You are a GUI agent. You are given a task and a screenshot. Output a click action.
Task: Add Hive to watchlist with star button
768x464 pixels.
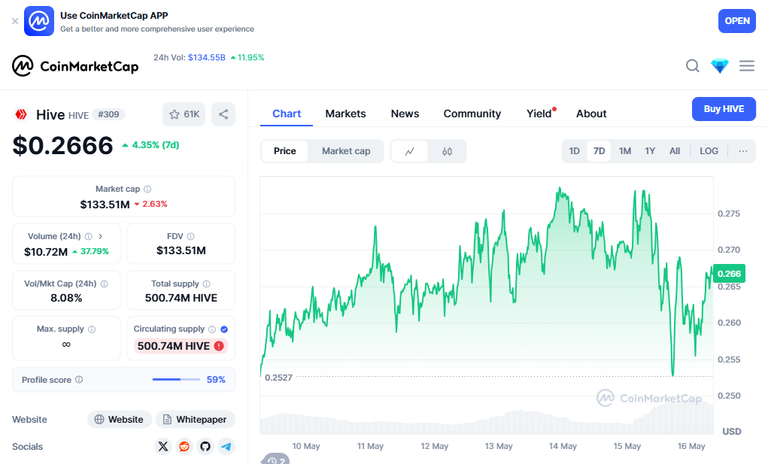pyautogui.click(x=184, y=114)
